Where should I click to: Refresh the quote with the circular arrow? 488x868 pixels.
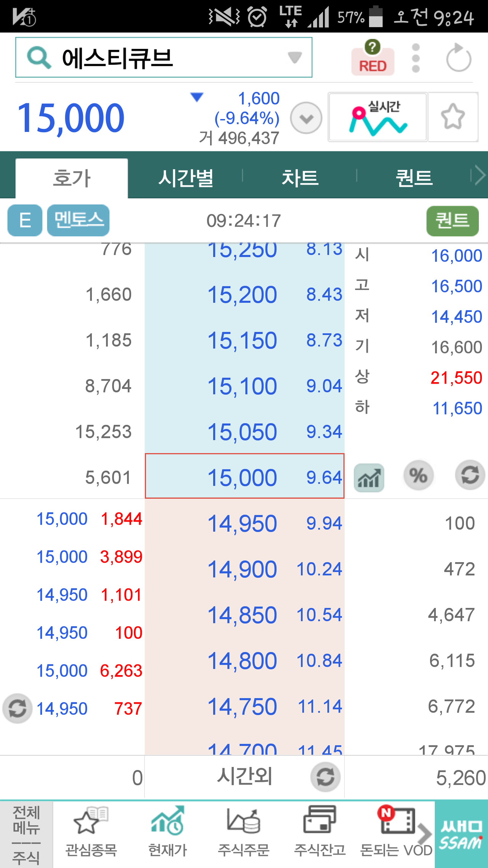[459, 58]
